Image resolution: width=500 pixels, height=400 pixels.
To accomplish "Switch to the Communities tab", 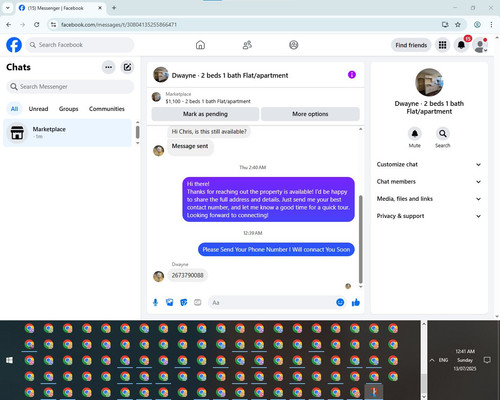I will click(107, 109).
